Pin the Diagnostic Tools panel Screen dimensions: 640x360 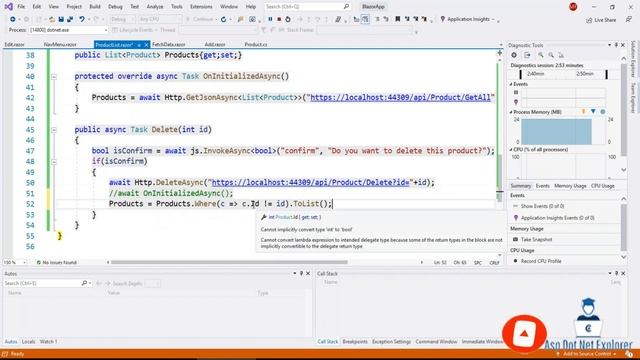point(616,45)
